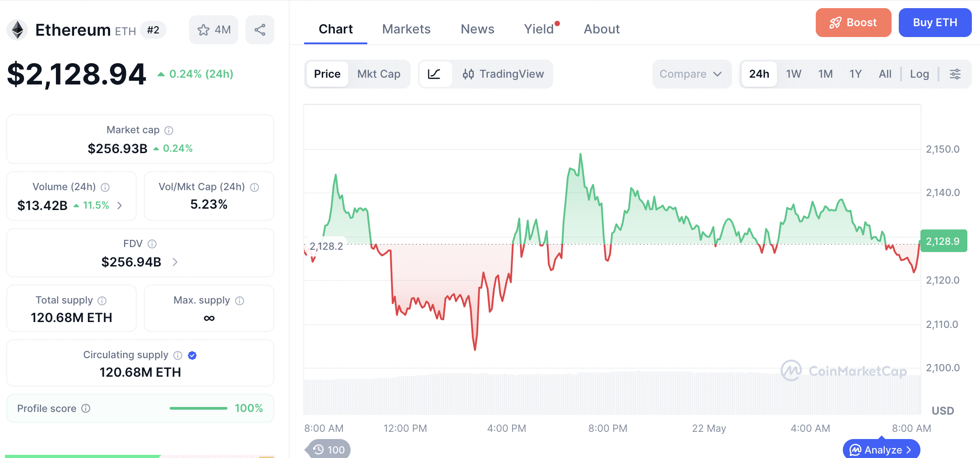Click the $256.93B market cap value

pos(118,149)
